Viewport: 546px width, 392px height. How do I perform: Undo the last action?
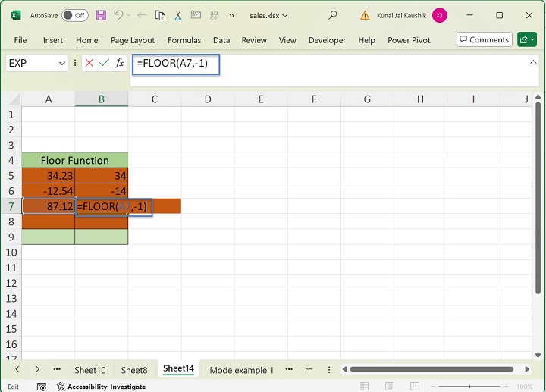pos(118,15)
